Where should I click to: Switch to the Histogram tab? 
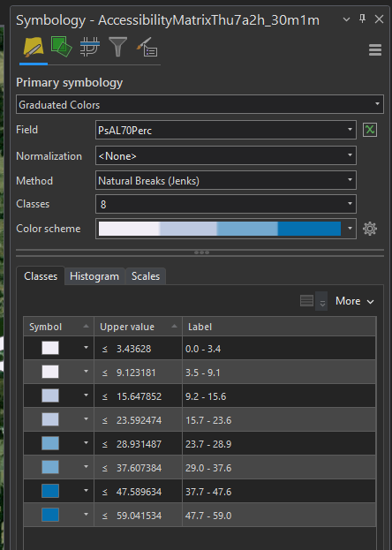click(94, 276)
